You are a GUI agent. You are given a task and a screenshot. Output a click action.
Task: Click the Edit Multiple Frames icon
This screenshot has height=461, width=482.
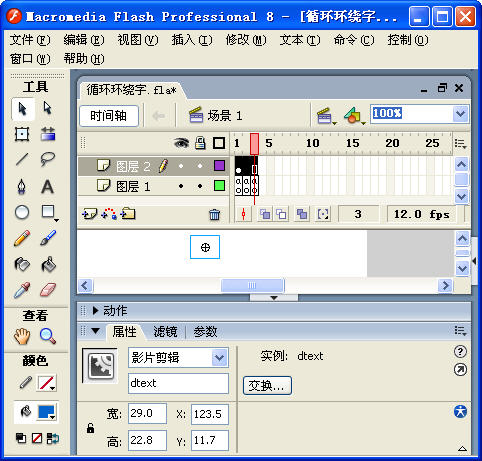[302, 214]
